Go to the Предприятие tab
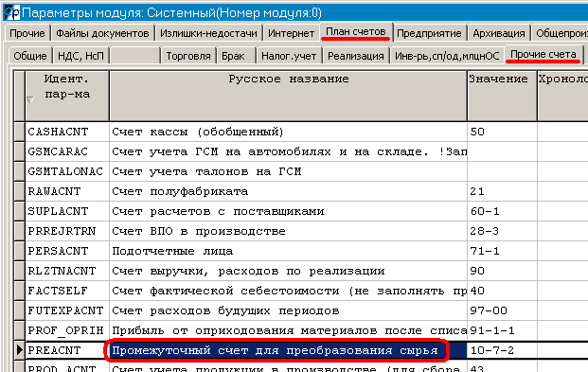 (429, 33)
